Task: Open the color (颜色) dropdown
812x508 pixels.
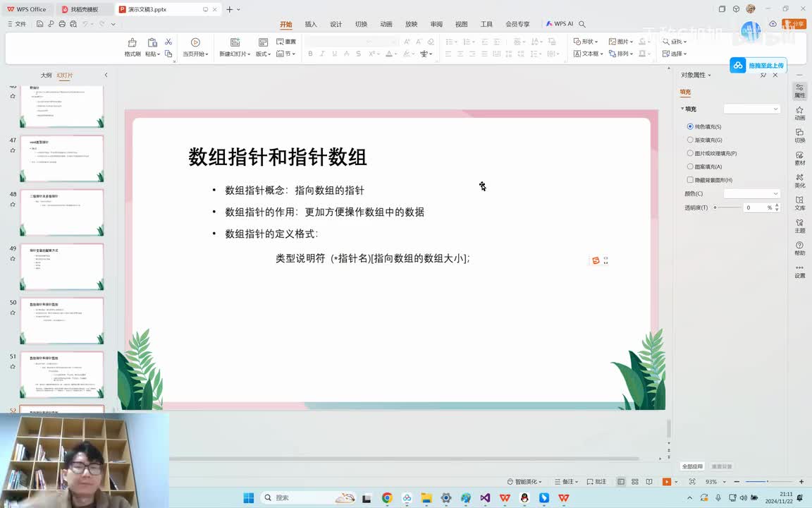Action: pyautogui.click(x=752, y=193)
